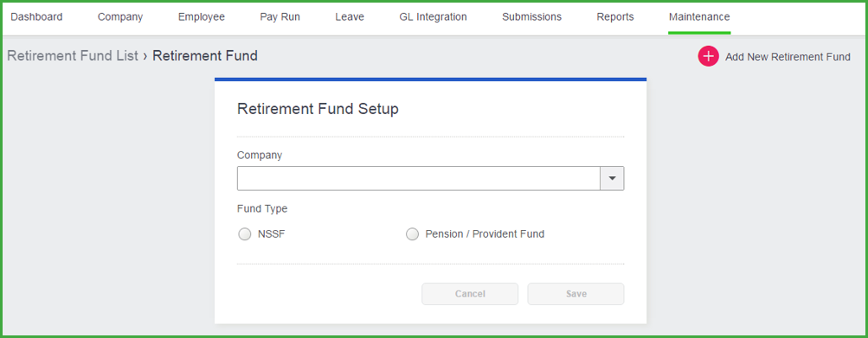Click the Retirement Fund breadcrumb label
The image size is (868, 338).
coord(205,56)
